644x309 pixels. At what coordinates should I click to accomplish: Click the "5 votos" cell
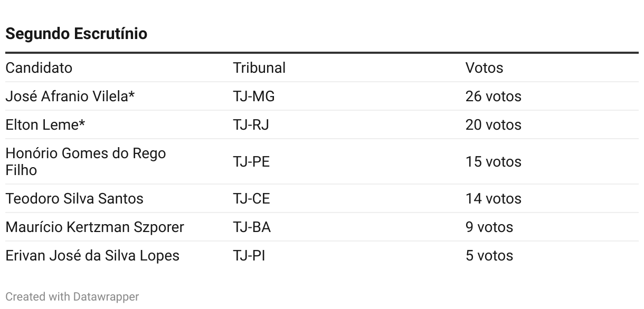(x=489, y=256)
